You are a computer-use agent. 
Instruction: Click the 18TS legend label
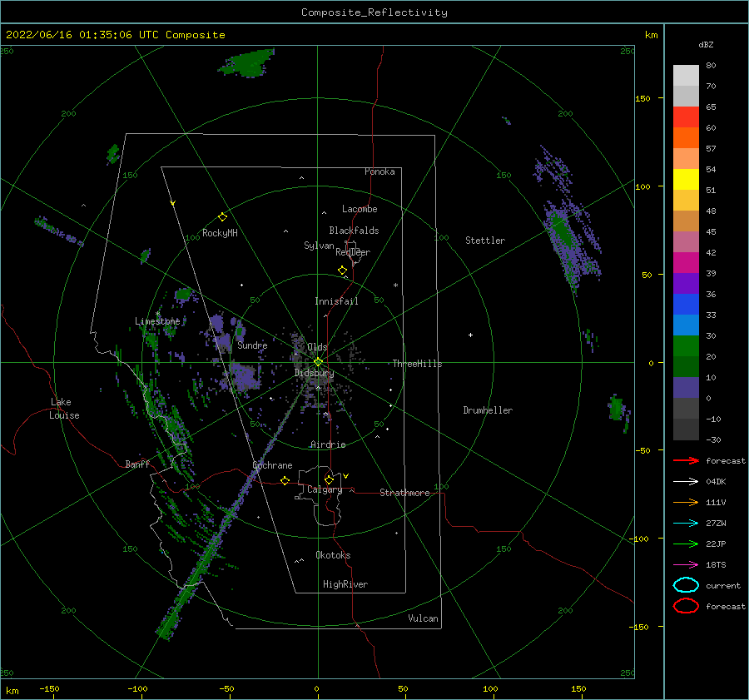tap(716, 564)
